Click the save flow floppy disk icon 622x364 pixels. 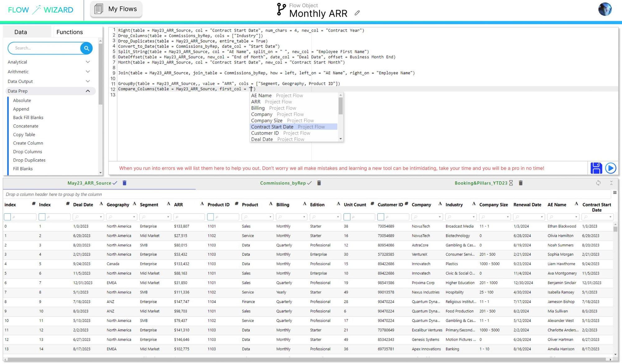point(596,168)
